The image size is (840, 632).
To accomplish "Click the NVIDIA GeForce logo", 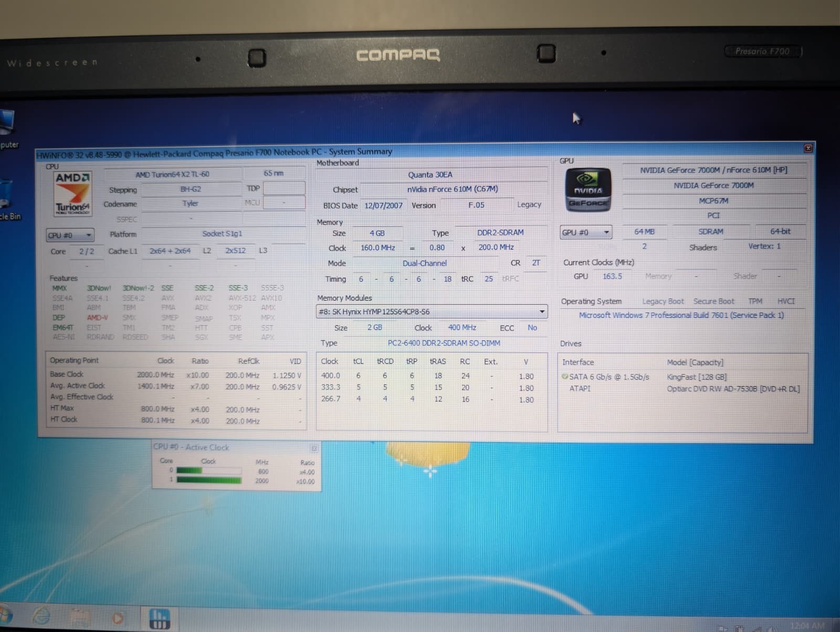I will click(x=587, y=189).
